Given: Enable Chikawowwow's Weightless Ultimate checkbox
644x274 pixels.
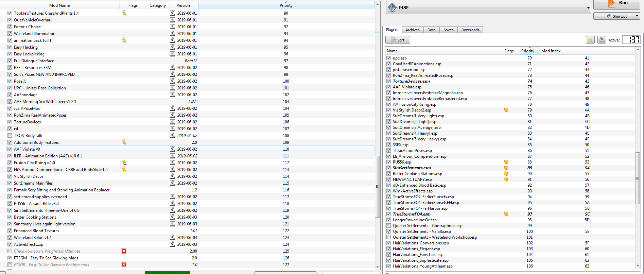Looking at the screenshot, I should click(x=10, y=251).
